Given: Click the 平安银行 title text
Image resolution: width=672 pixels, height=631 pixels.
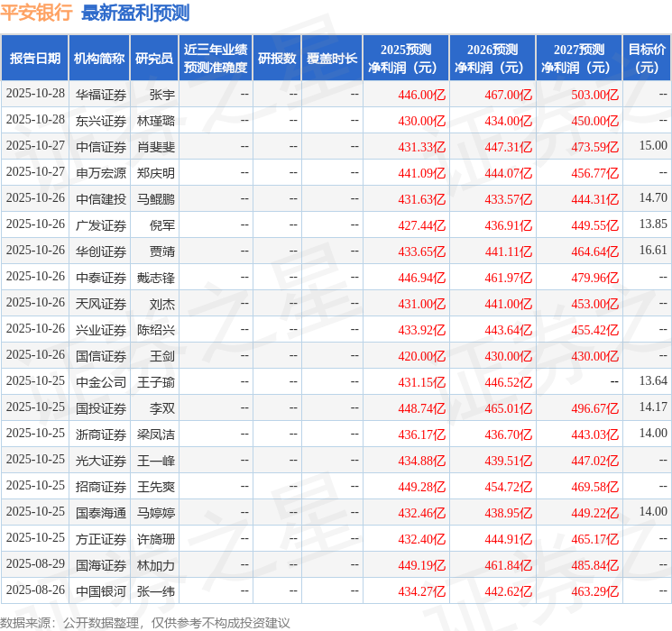Looking at the screenshot, I should coord(36,13).
